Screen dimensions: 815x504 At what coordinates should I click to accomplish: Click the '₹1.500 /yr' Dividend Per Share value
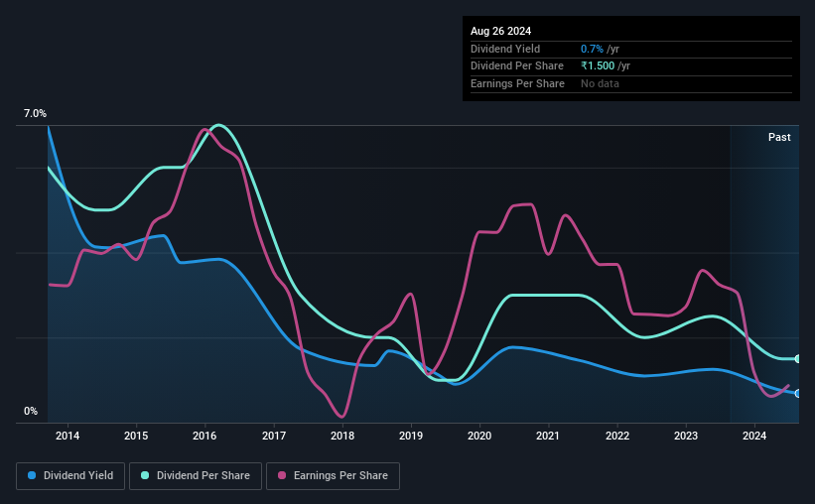[x=606, y=66]
